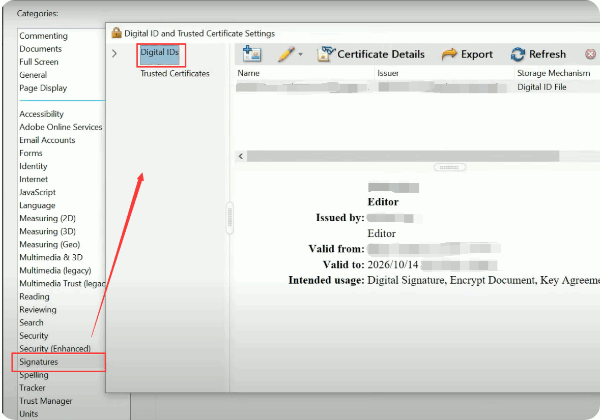Click the vertical pane splitter grip
This screenshot has height=420, width=600.
(x=230, y=218)
